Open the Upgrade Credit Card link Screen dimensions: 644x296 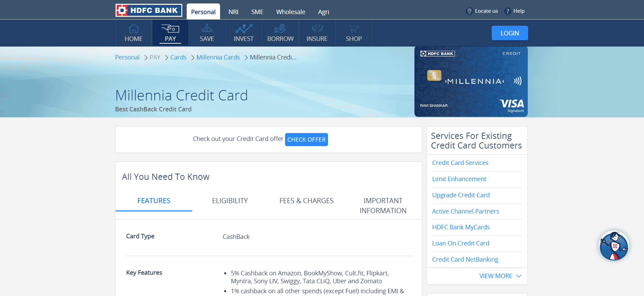[x=461, y=195]
